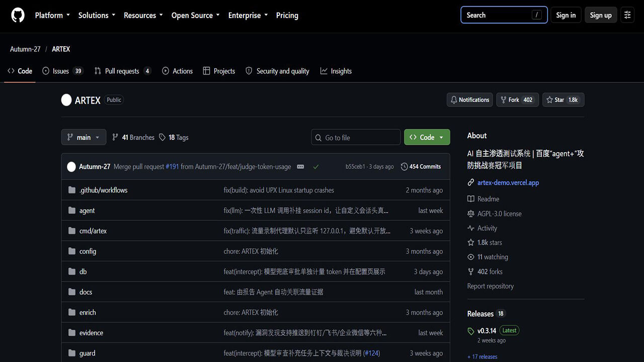Open the green Code dropdown
The image size is (644, 362).
pos(427,137)
